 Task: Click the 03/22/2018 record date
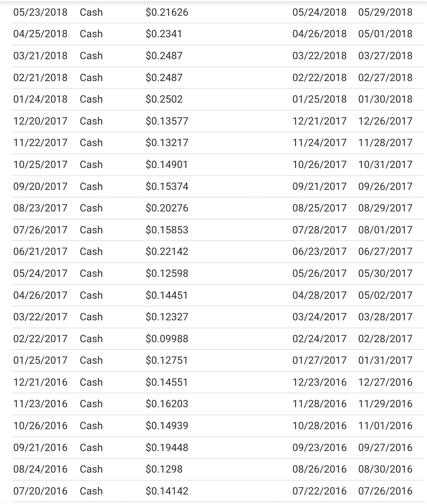coord(319,56)
